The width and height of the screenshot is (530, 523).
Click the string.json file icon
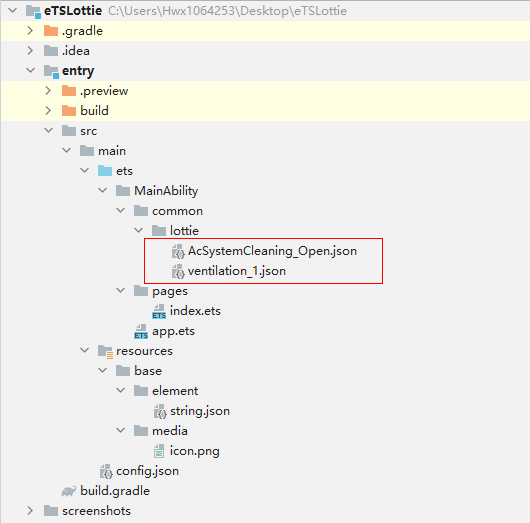tap(160, 411)
